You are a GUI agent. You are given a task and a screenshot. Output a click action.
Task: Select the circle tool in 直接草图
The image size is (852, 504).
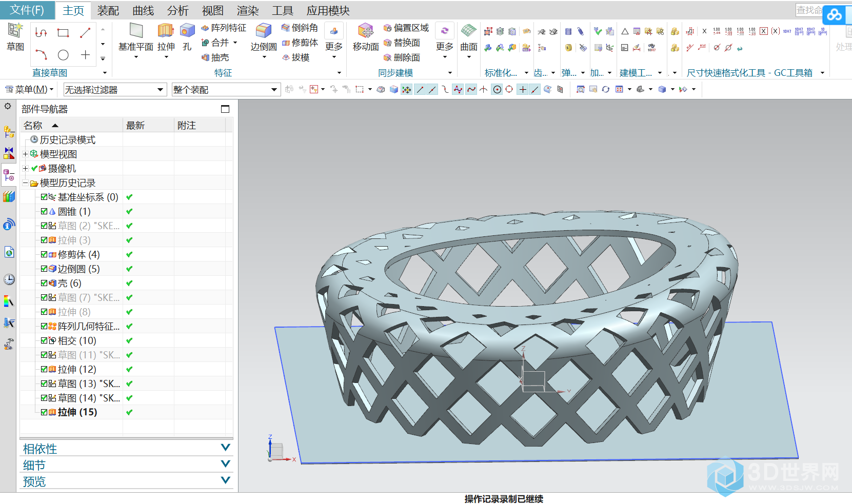pos(63,55)
